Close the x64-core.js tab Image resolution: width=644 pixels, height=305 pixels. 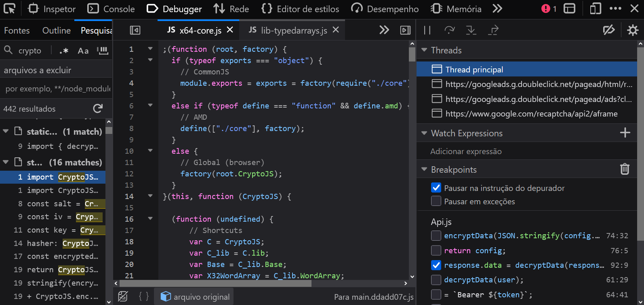click(230, 30)
